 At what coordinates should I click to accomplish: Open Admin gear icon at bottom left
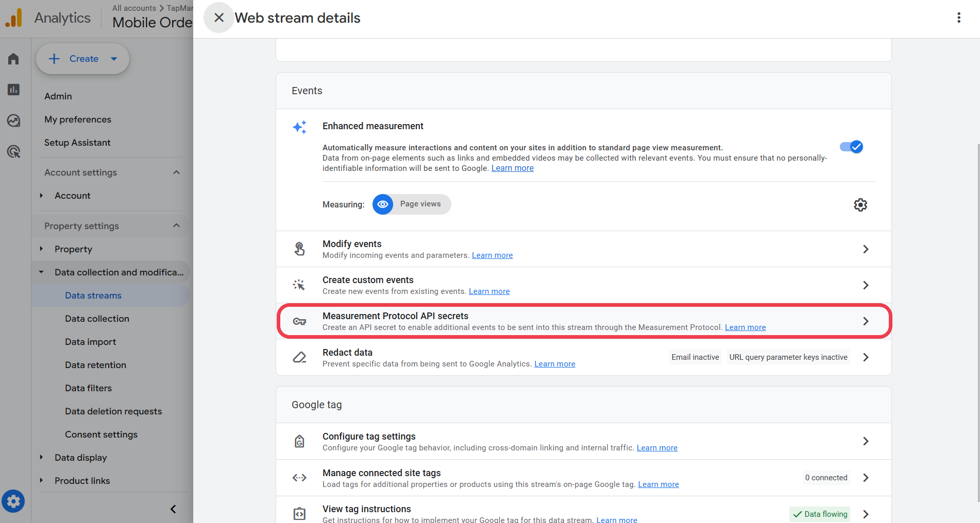coord(13,501)
